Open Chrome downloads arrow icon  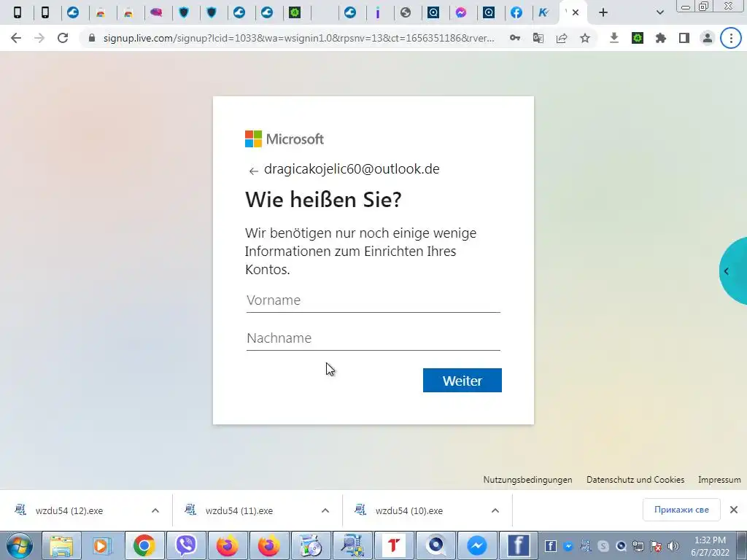(614, 38)
